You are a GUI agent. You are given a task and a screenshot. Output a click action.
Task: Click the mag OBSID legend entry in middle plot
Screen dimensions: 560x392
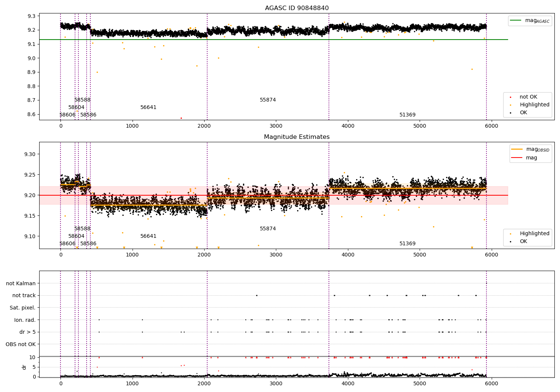531,149
